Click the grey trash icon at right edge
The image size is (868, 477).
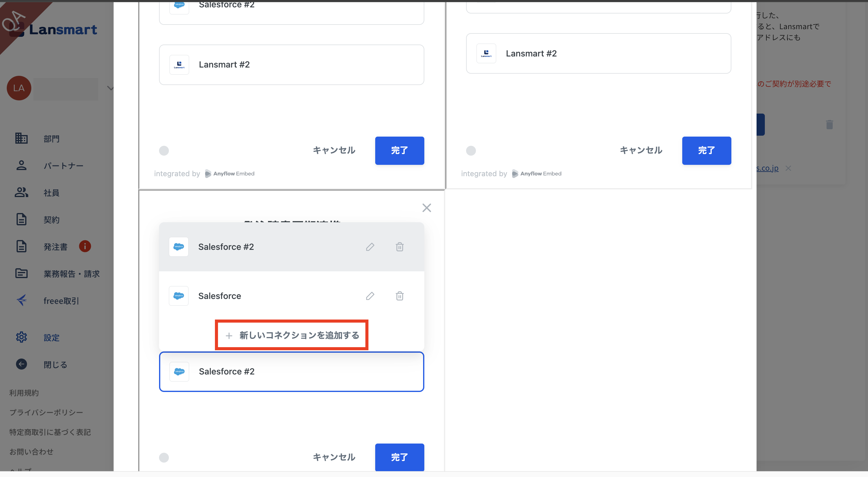(829, 125)
